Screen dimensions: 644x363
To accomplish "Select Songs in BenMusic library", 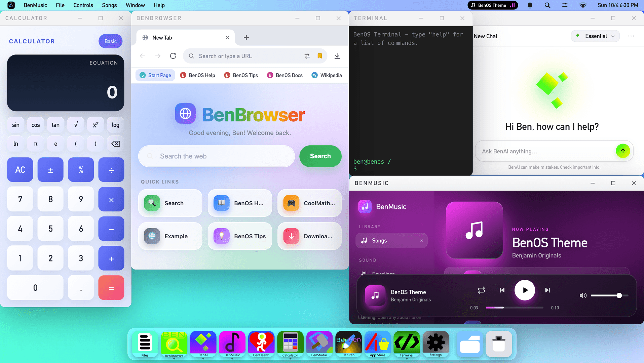I will point(391,241).
